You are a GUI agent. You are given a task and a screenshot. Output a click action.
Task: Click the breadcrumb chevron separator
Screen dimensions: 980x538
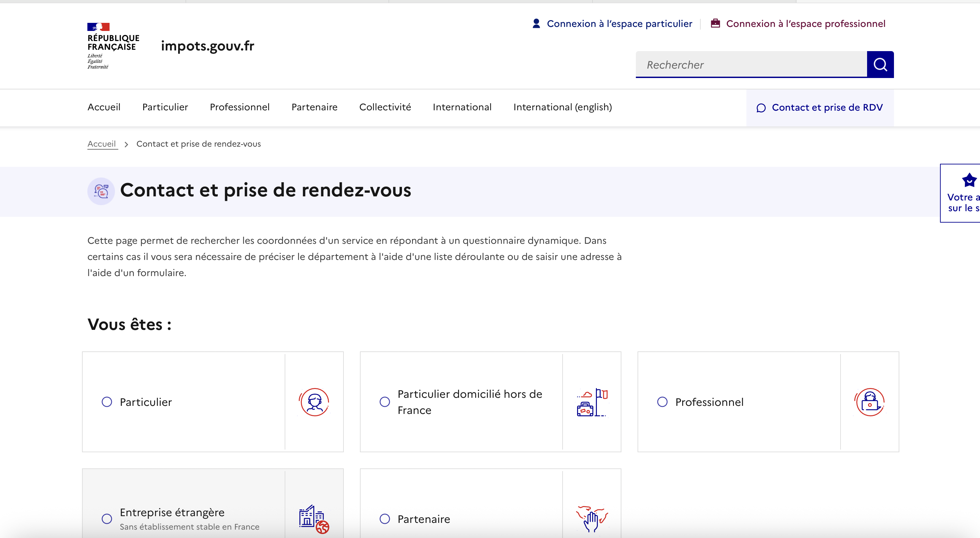126,144
